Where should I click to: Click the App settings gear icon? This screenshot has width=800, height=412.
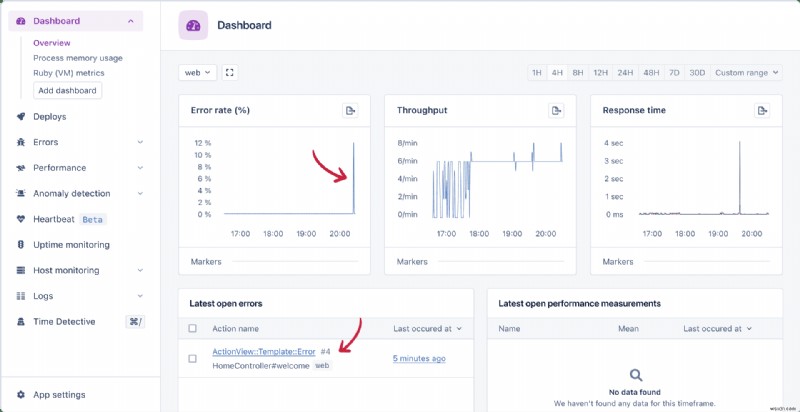click(20, 395)
